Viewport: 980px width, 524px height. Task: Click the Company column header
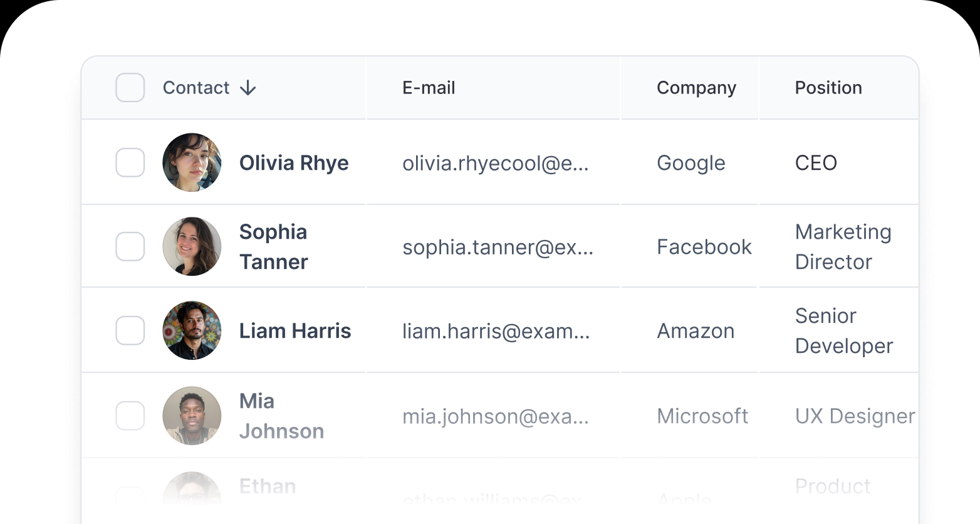pos(696,88)
